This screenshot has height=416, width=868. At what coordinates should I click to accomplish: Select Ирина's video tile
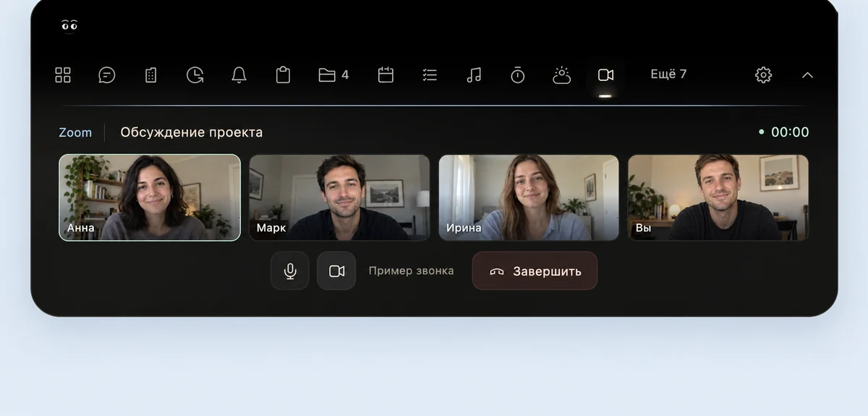(x=529, y=198)
